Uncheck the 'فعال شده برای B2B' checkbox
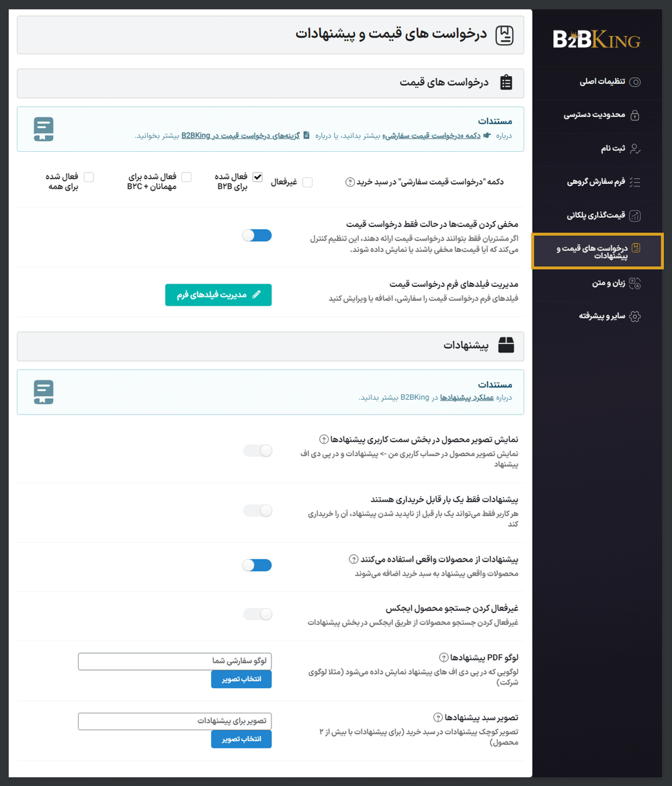Image resolution: width=672 pixels, height=786 pixels. [258, 177]
